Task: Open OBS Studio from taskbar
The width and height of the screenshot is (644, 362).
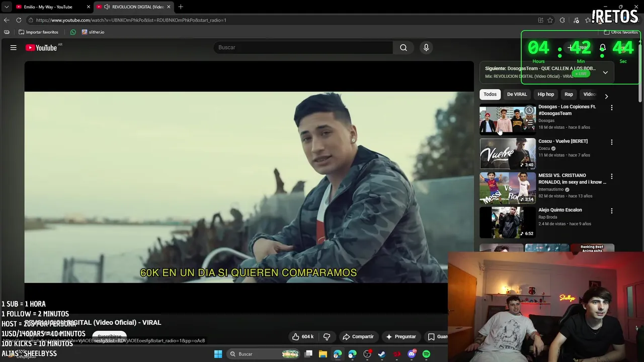Action: [367, 354]
